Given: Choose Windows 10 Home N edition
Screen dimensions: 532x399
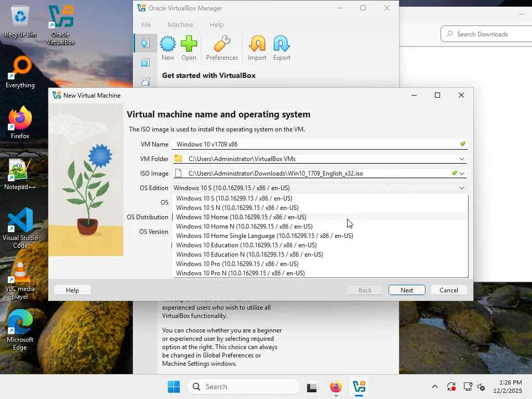Looking at the screenshot, I should pos(320,227).
